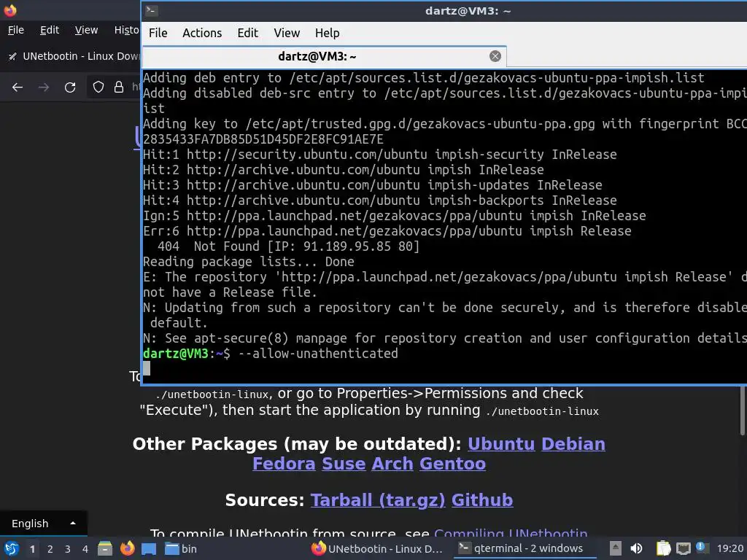
Task: Switch to the UNetbootin Firefox taskbar entry
Action: click(377, 548)
